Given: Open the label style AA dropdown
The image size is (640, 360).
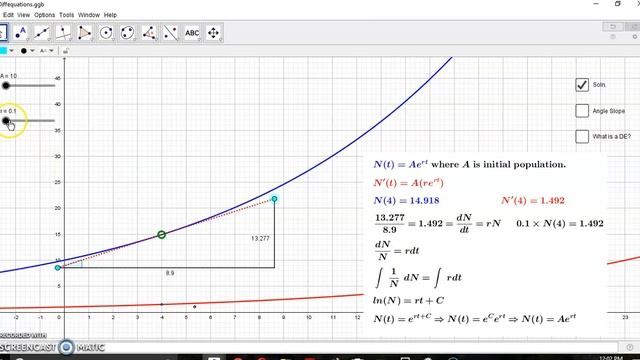Looking at the screenshot, I should (x=51, y=51).
